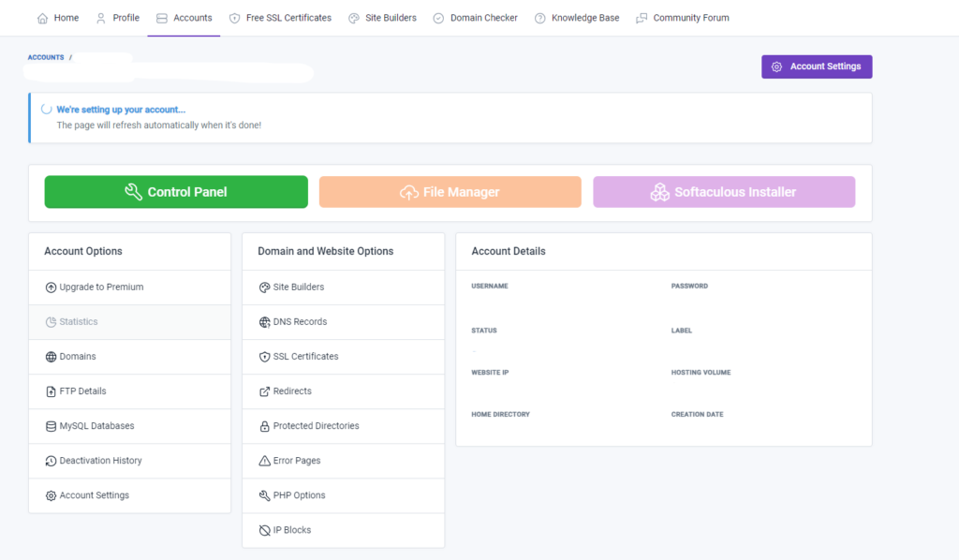Click the ACCOUNTS breadcrumb link
This screenshot has width=959, height=560.
pyautogui.click(x=46, y=57)
